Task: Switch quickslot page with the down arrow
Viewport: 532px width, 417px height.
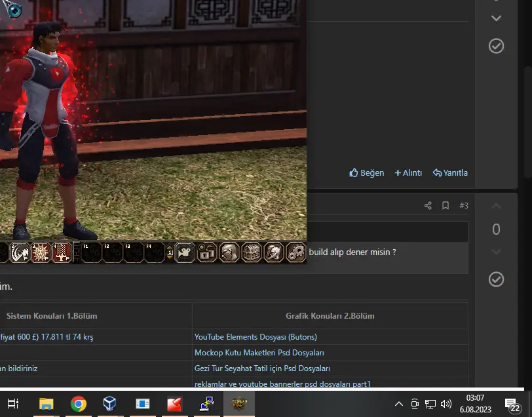Action: point(170,257)
